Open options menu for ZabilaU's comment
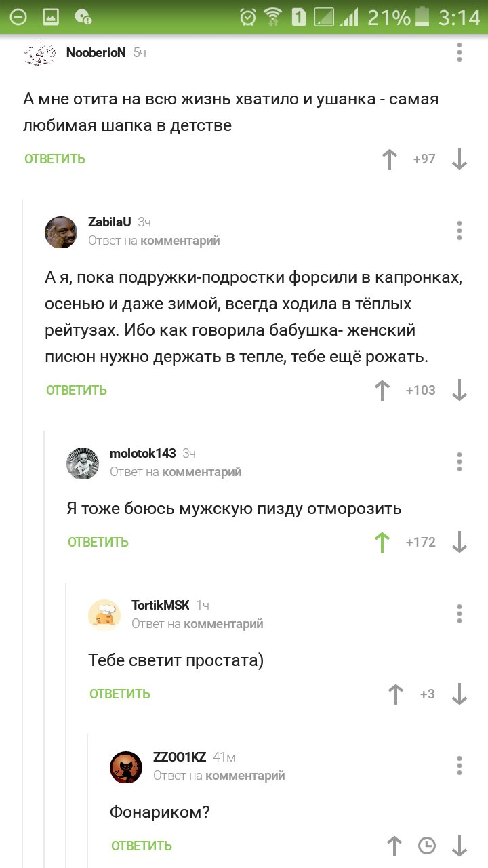 point(460,231)
